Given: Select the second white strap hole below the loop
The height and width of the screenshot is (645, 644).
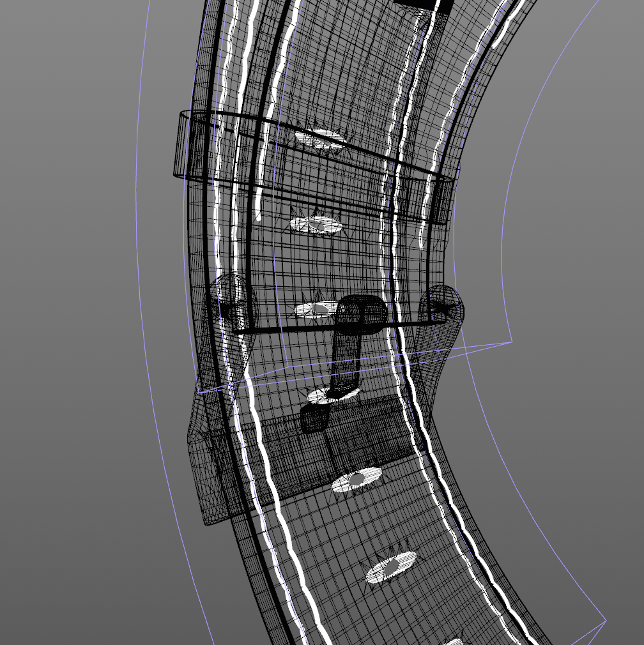Looking at the screenshot, I should click(x=316, y=224).
